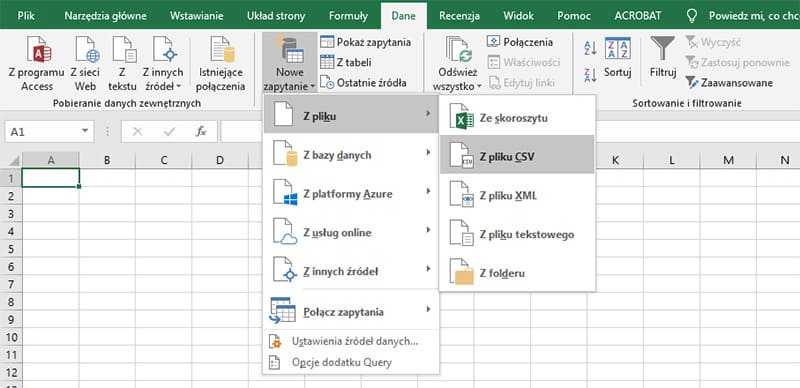This screenshot has height=388, width=800.
Task: Open Ostatnie źródła
Action: 363,82
